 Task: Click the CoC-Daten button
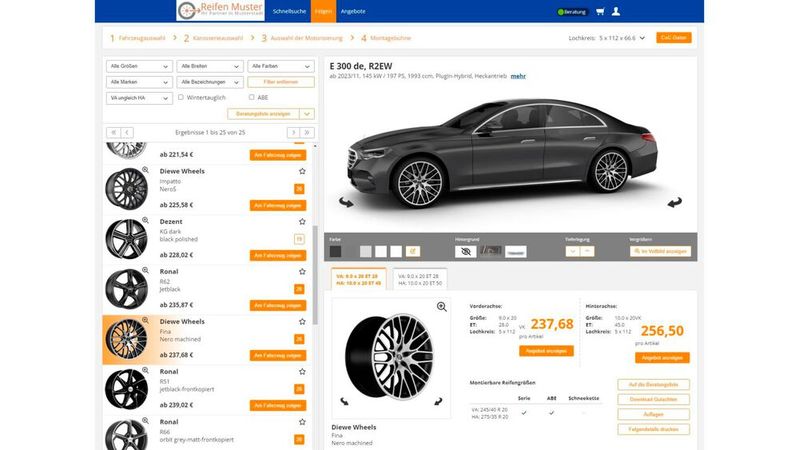click(674, 38)
